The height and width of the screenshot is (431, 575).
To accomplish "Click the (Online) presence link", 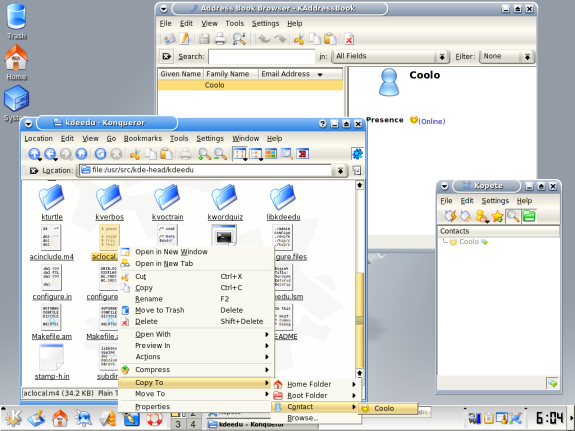I will (432, 121).
